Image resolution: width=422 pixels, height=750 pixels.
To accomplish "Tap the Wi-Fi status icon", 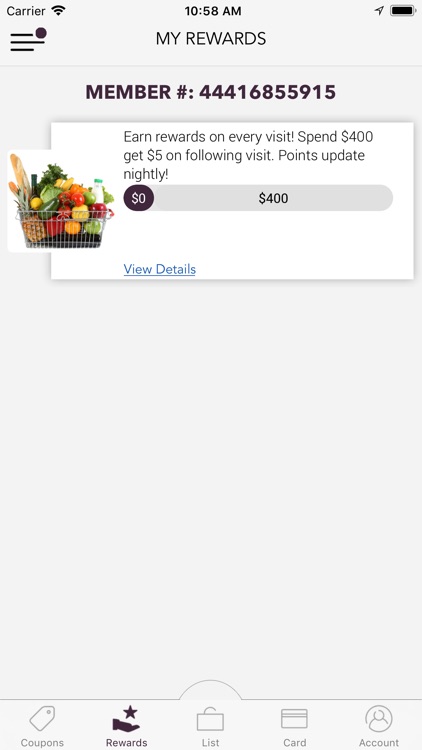I will pos(59,11).
